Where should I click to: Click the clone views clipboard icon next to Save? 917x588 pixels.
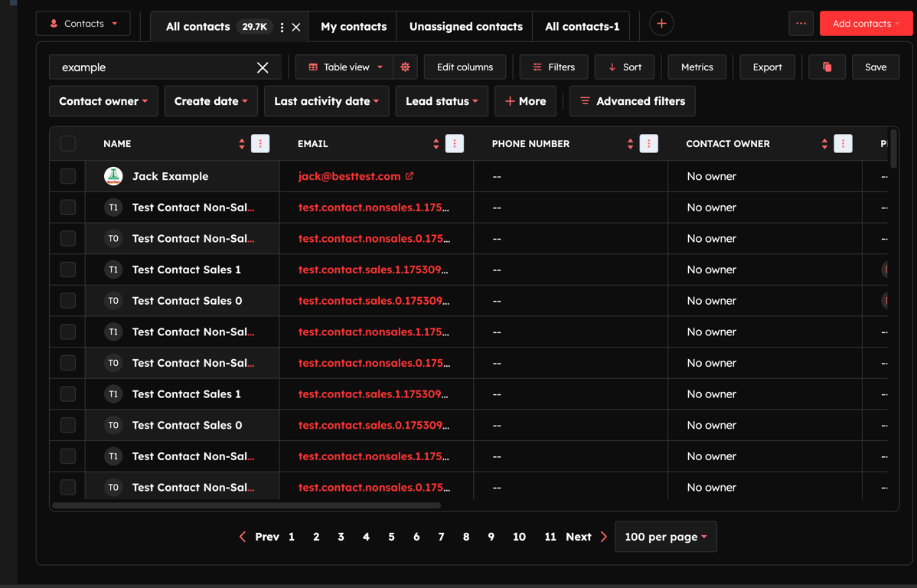point(828,67)
